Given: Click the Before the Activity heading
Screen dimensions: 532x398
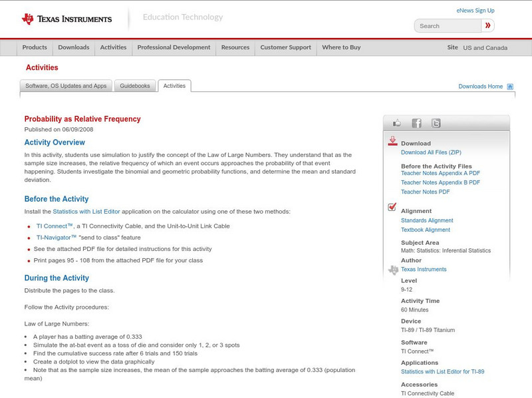Looking at the screenshot, I should pos(57,199).
